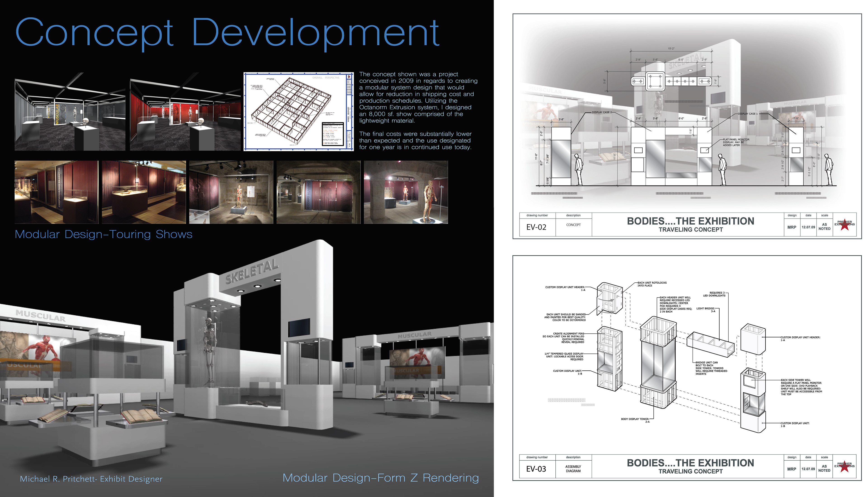The height and width of the screenshot is (497, 868).
Task: Select the EV-03 drawing number cell
Action: click(536, 469)
